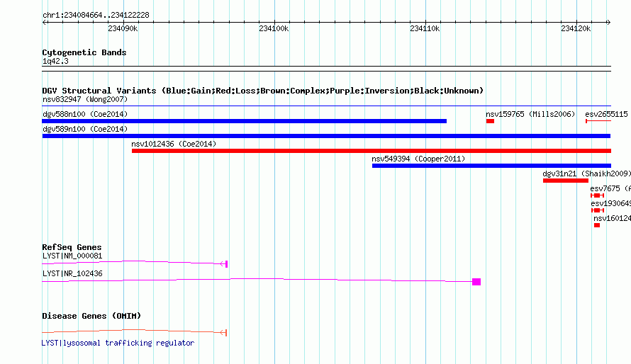This screenshot has width=631, height=364.
Task: Click the dgv31n21 (Shaikh2009) label
Action: coord(587,174)
